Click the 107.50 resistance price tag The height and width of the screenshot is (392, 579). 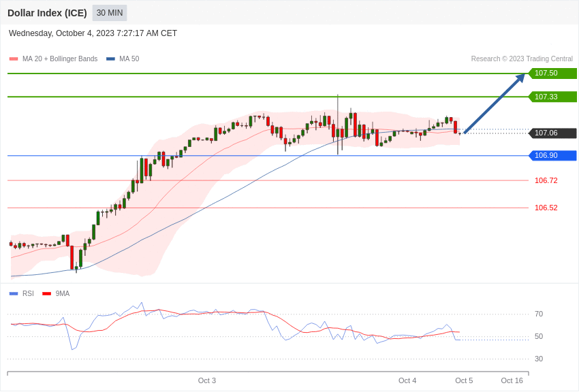coord(552,73)
